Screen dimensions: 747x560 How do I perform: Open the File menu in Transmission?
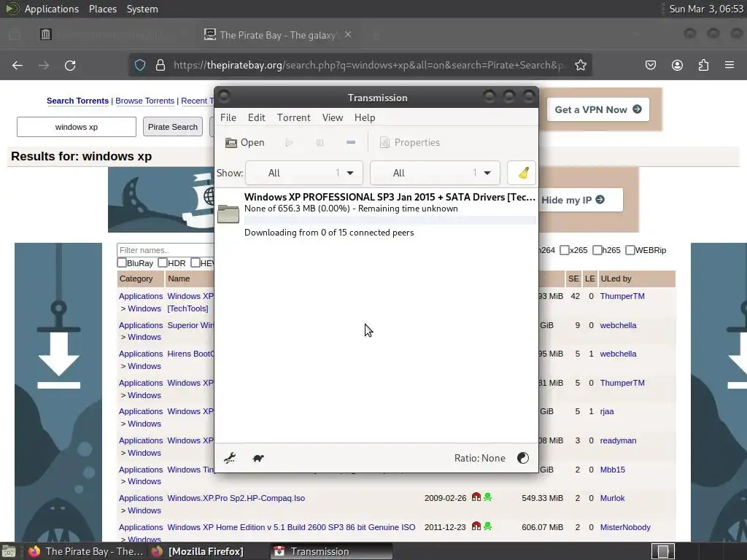point(228,117)
